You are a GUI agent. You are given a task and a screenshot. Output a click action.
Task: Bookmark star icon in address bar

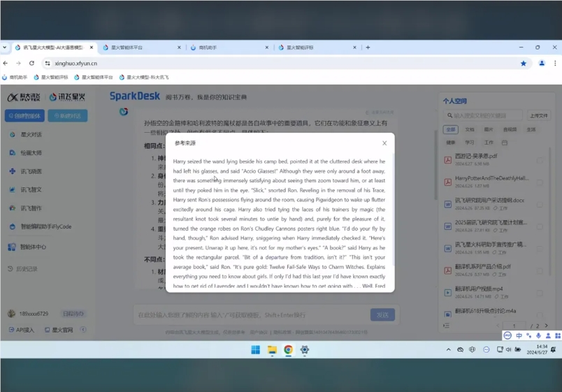point(524,64)
